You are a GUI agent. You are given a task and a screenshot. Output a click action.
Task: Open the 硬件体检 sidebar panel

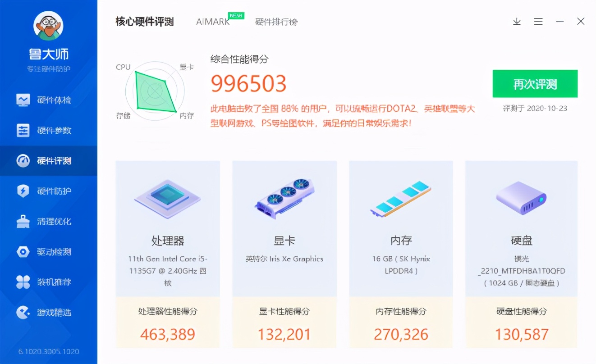click(48, 100)
